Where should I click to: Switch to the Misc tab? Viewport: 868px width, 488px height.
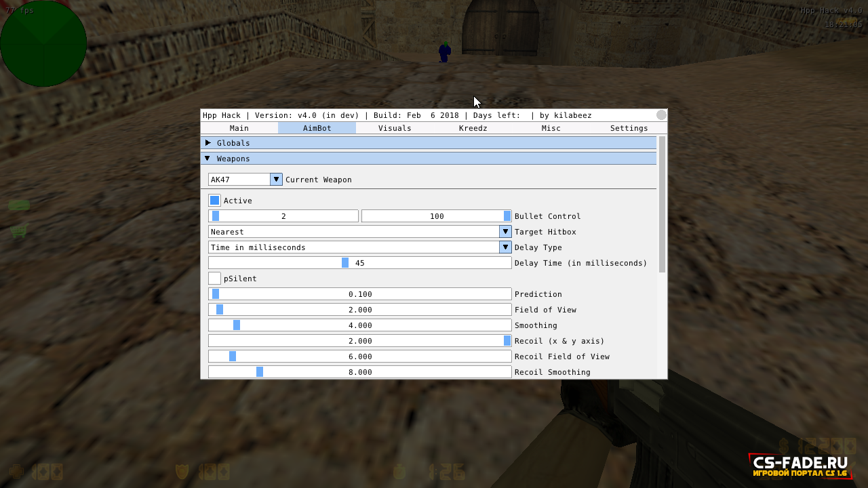pyautogui.click(x=551, y=128)
